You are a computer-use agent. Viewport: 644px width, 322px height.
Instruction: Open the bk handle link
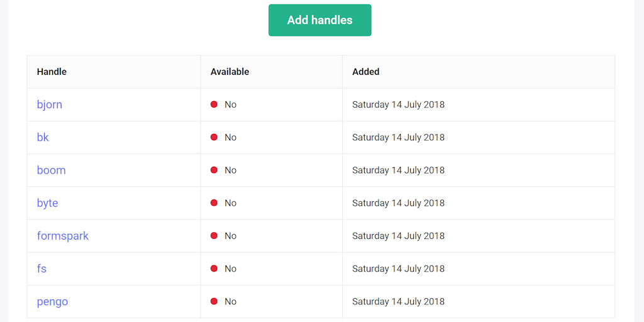pyautogui.click(x=43, y=137)
